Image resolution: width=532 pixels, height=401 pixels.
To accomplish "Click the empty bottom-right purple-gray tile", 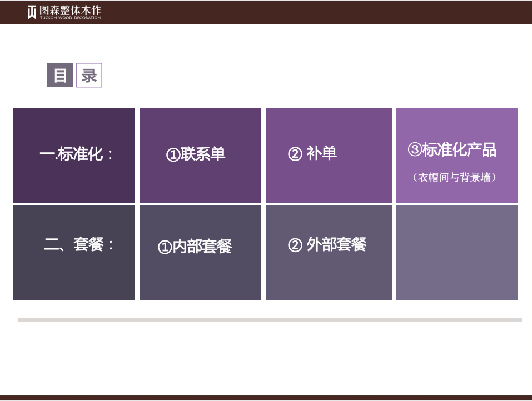I will 456,252.
